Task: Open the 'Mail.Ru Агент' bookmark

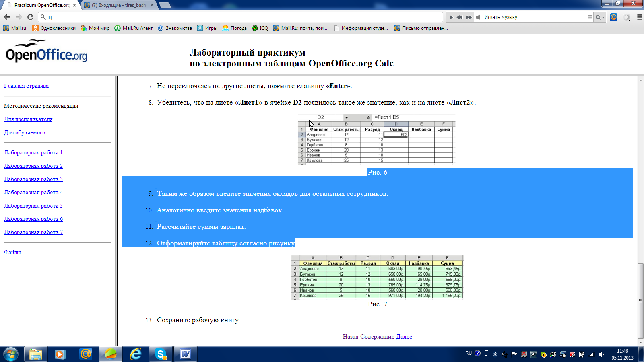Action: pyautogui.click(x=134, y=28)
